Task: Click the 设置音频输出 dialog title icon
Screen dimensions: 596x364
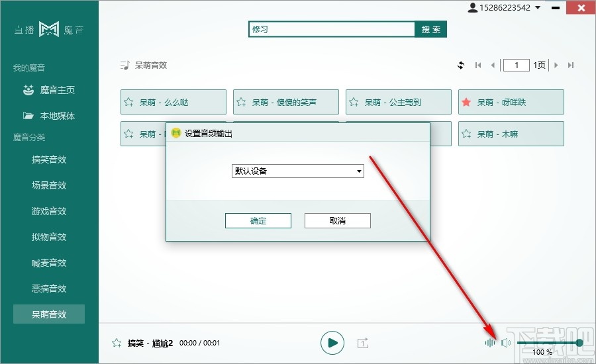Action: click(x=176, y=133)
